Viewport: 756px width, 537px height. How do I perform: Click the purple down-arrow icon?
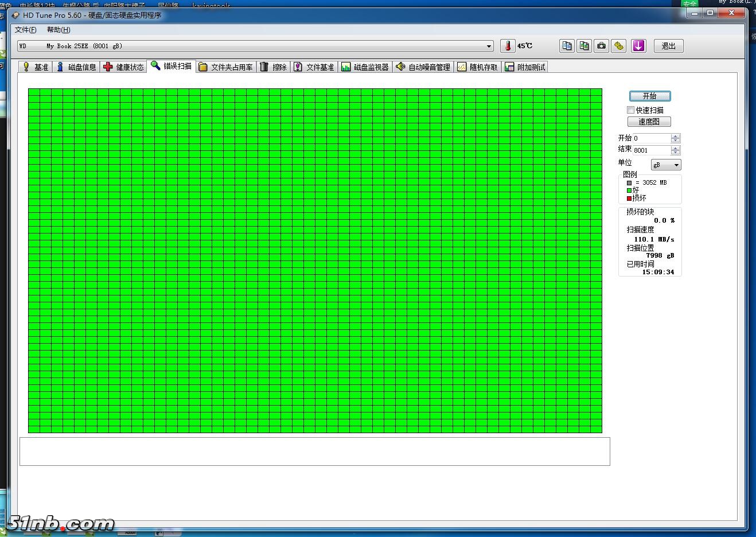click(x=638, y=46)
